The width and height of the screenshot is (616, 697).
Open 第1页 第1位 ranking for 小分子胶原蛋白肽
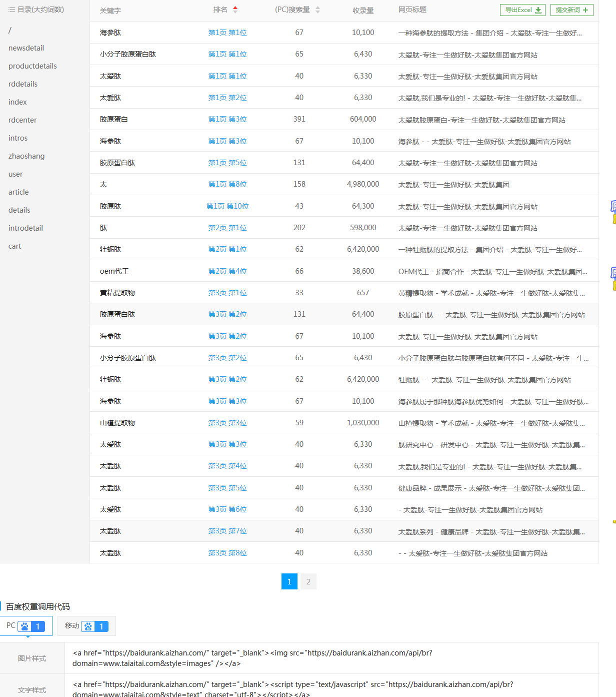pyautogui.click(x=227, y=54)
